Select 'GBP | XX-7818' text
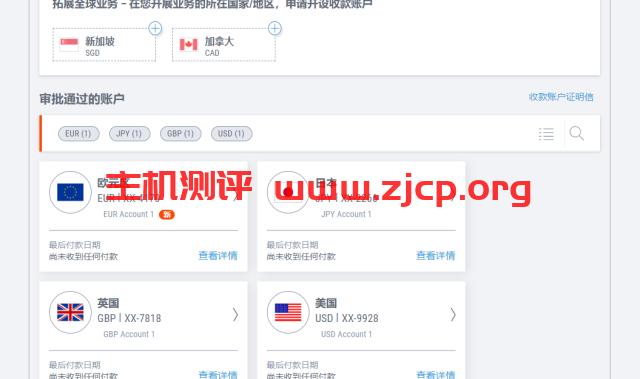Screen dimensions: 640x379 tap(129, 318)
